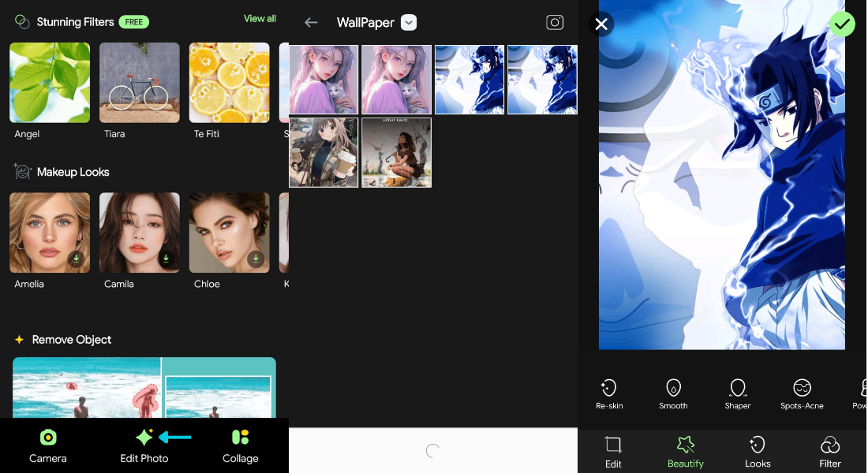Pick the first blue ninja wallpaper thumbnail

click(x=470, y=80)
